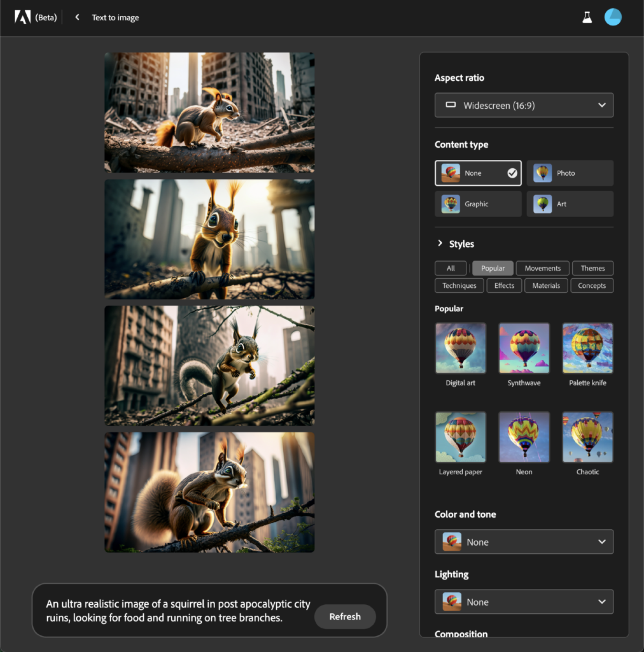Open the Lighting None dropdown
This screenshot has height=652, width=644.
pos(524,601)
